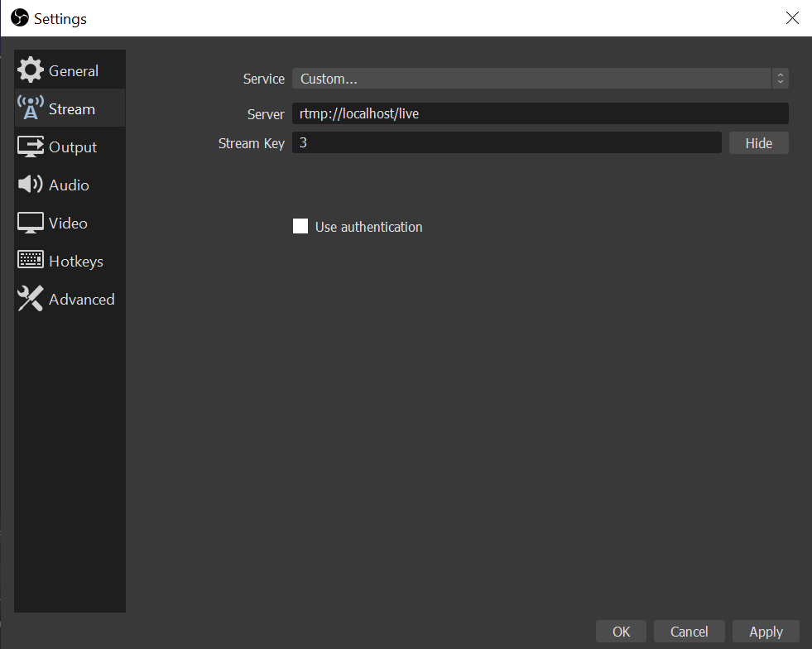Click the Stream Key label
Screen dimensions: 812x649
point(251,143)
